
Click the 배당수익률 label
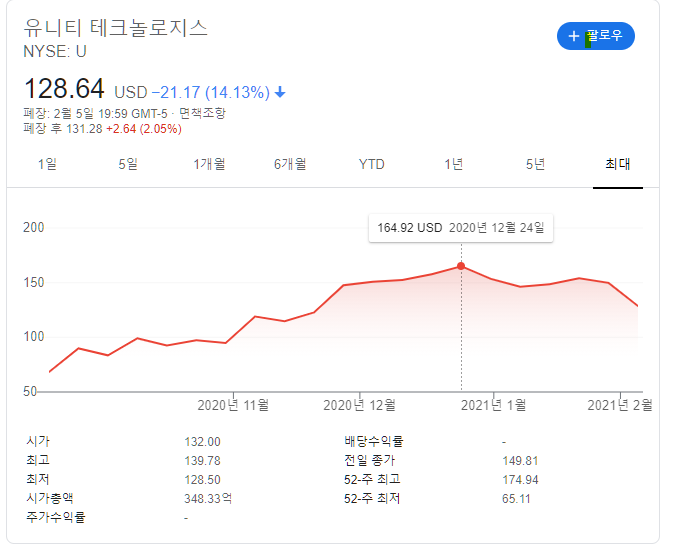coord(373,441)
